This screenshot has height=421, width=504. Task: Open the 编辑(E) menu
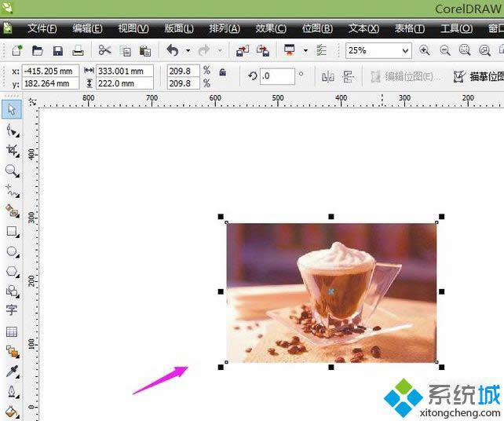[87, 28]
